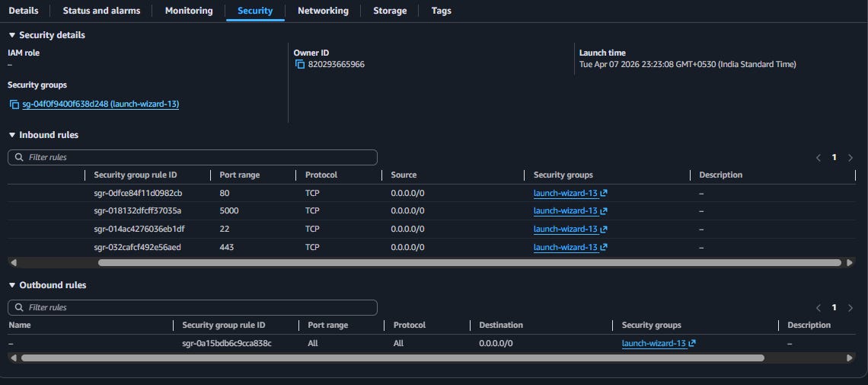Copy security group ID sg-04f0f9400f638d248
This screenshot has width=868, height=385.
pos(14,104)
